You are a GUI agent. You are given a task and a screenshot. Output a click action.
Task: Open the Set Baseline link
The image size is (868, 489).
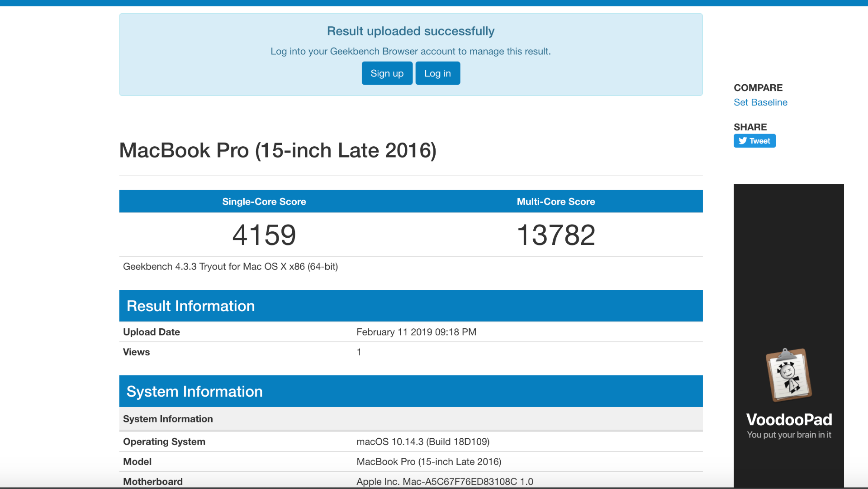pyautogui.click(x=760, y=102)
